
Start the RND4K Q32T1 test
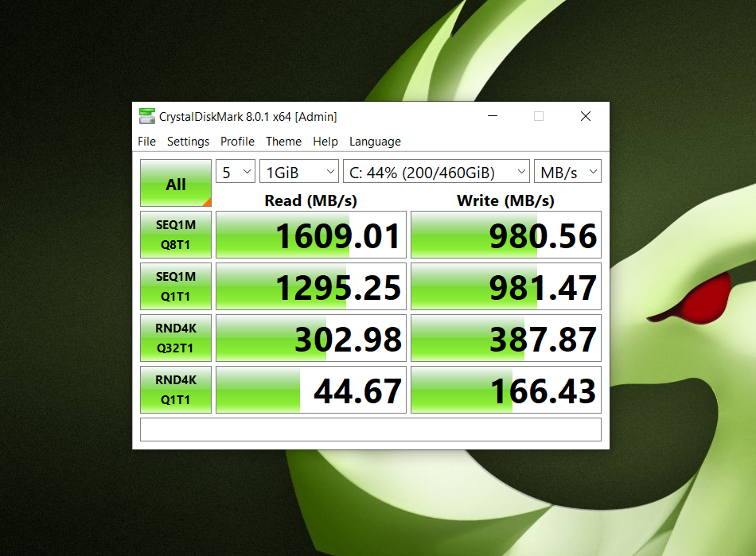point(176,338)
